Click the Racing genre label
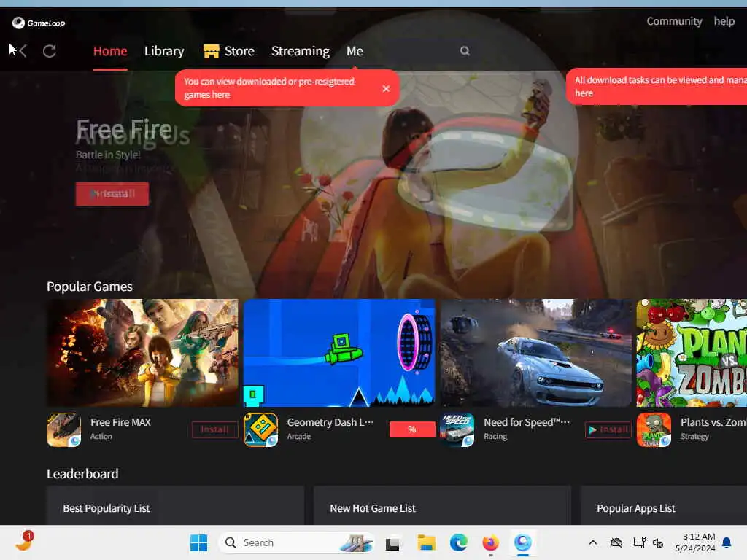This screenshot has height=560, width=747. pos(495,436)
